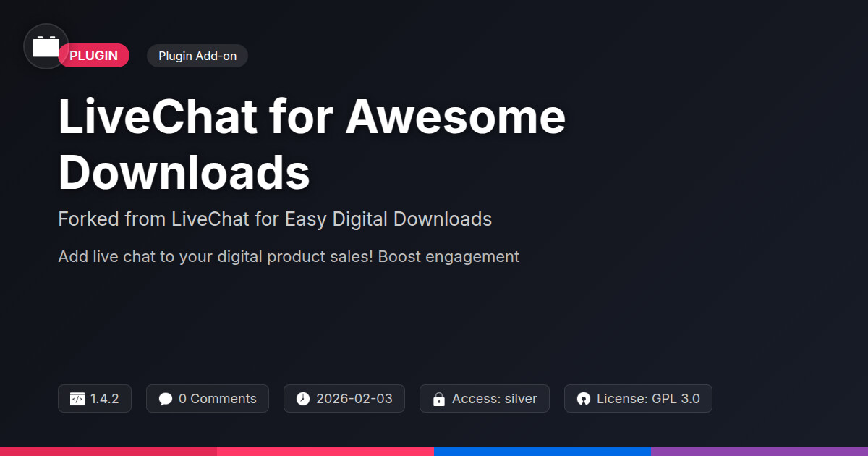Click the plugin brick icon in the circle

pos(46,47)
